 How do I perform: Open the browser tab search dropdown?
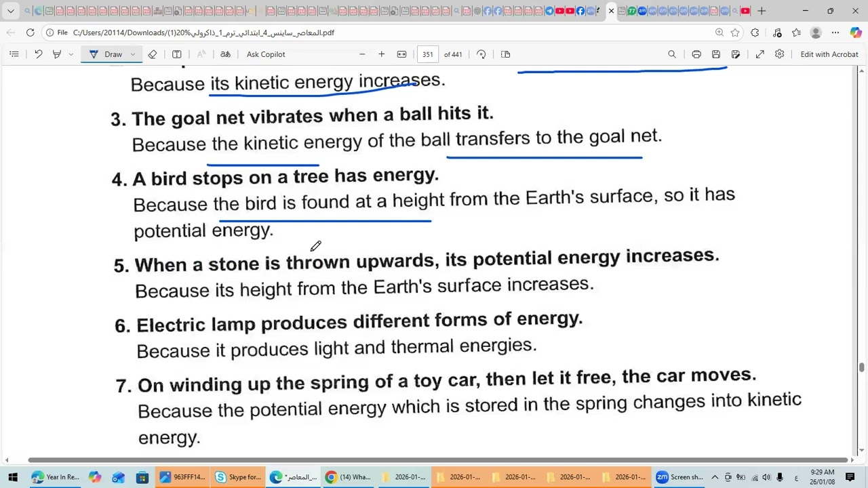pos(11,11)
